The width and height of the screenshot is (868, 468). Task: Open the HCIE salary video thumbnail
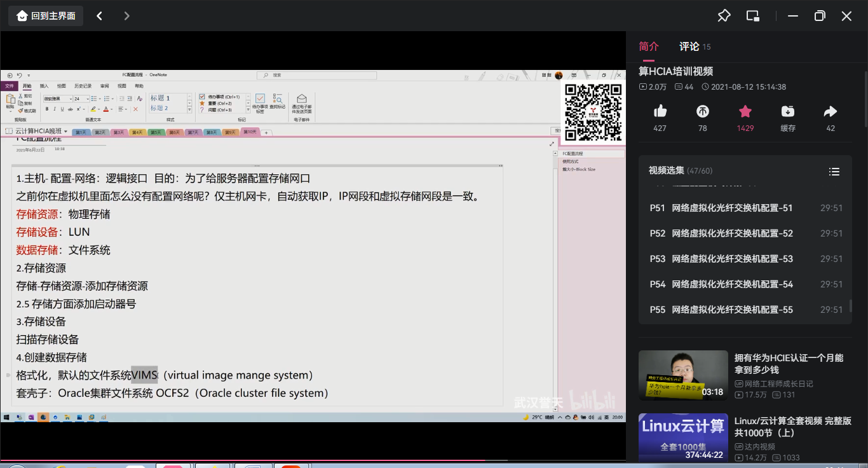pos(683,375)
